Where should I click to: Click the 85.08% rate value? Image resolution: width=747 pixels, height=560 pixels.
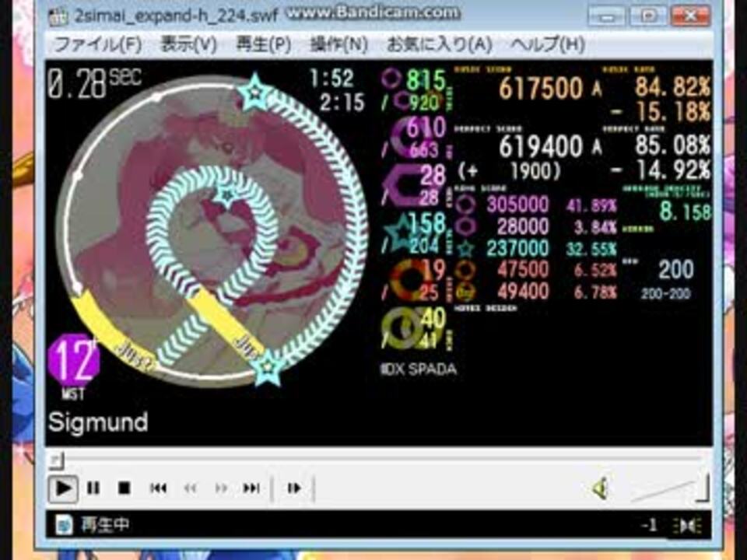tap(672, 145)
